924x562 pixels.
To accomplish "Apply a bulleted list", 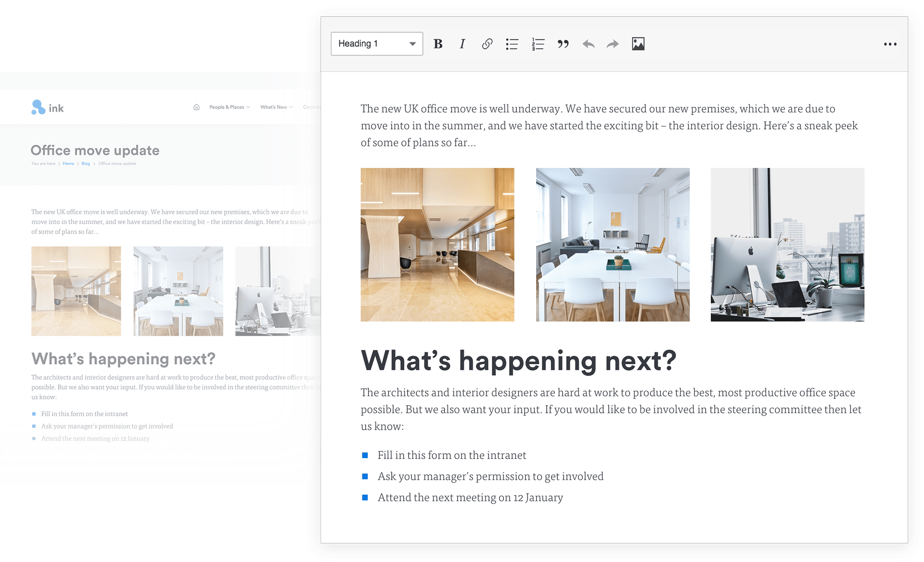I will (512, 44).
